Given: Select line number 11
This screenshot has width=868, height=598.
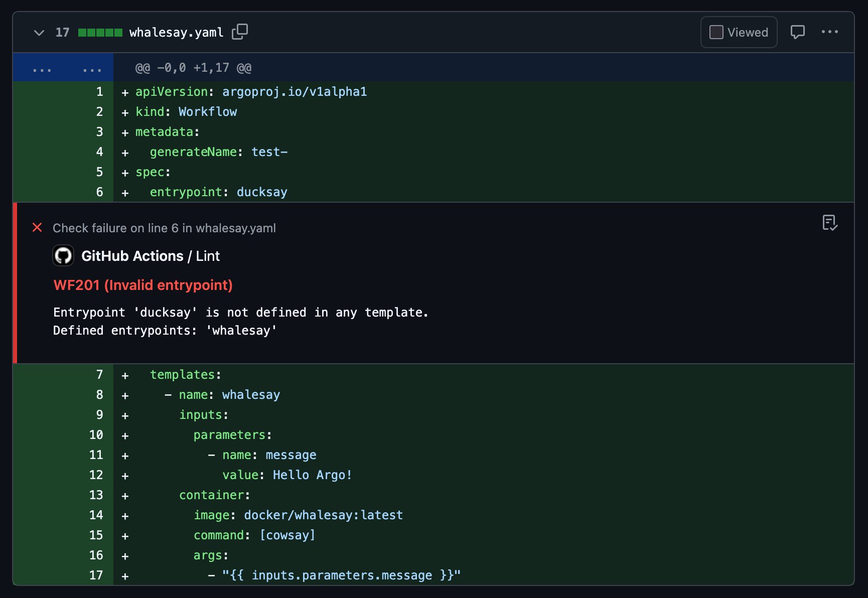Looking at the screenshot, I should click(x=96, y=455).
